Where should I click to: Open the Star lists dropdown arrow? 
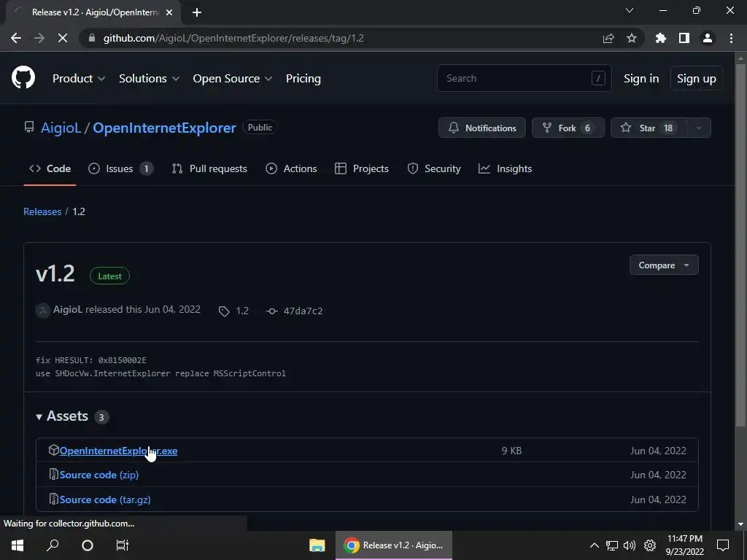[699, 128]
